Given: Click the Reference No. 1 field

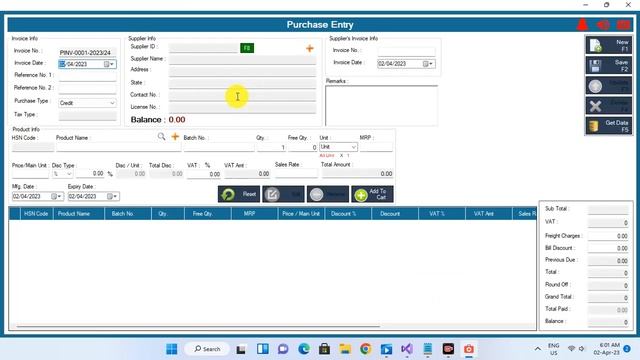Looking at the screenshot, I should click(87, 76).
